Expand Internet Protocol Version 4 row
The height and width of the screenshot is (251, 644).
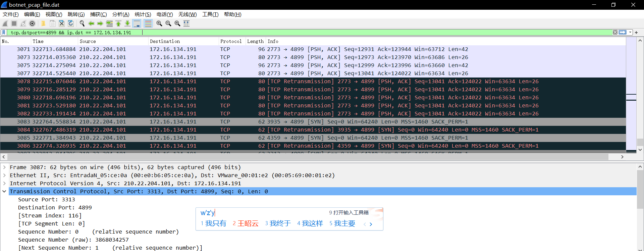pos(4,183)
